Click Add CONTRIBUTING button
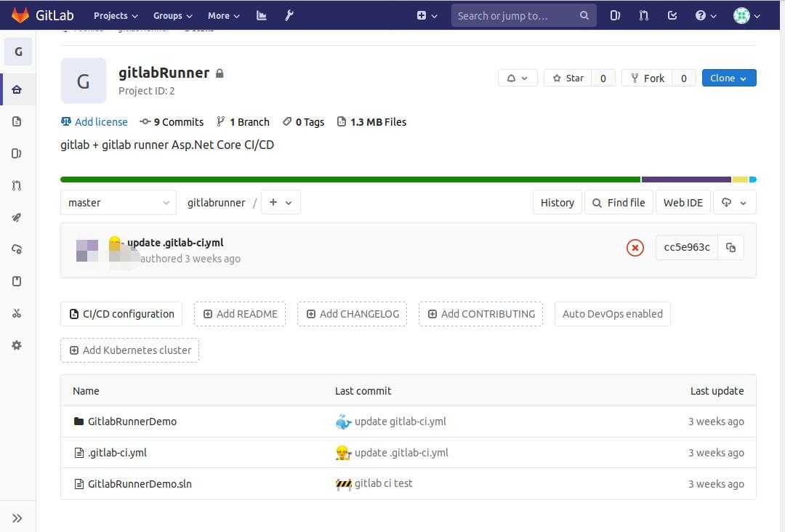 coord(480,314)
